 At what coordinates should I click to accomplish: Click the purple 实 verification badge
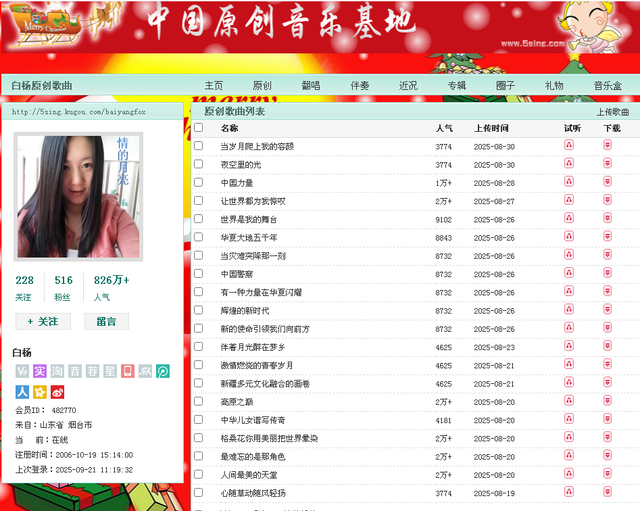[40, 371]
